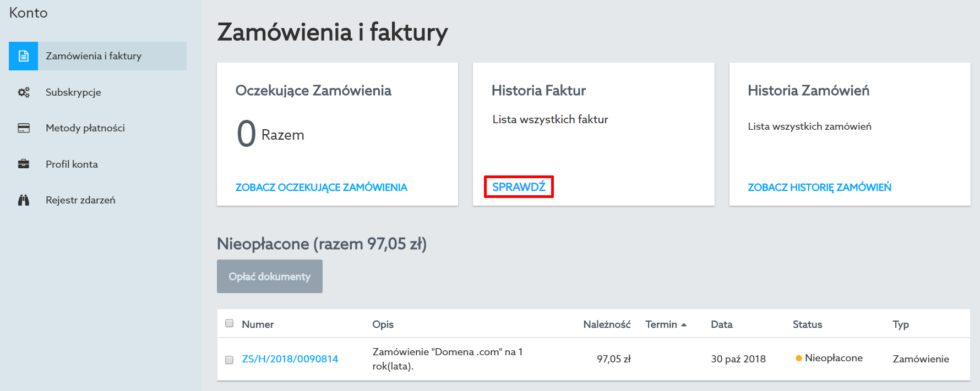
Task: Follow ZOBACZ HISTORIĘ ZAMÓWIEŃ link
Action: (x=819, y=188)
